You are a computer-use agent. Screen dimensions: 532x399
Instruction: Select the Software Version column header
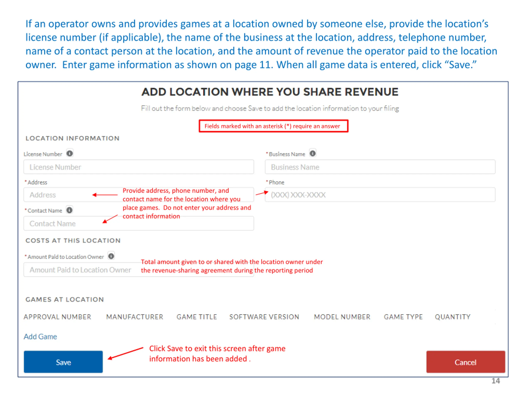click(x=264, y=317)
